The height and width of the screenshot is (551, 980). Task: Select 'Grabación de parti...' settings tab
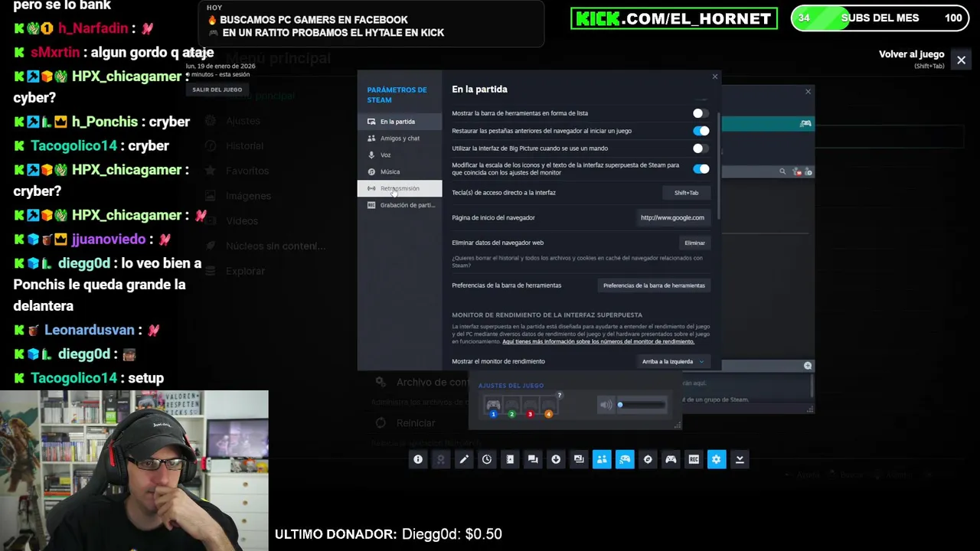tap(400, 205)
